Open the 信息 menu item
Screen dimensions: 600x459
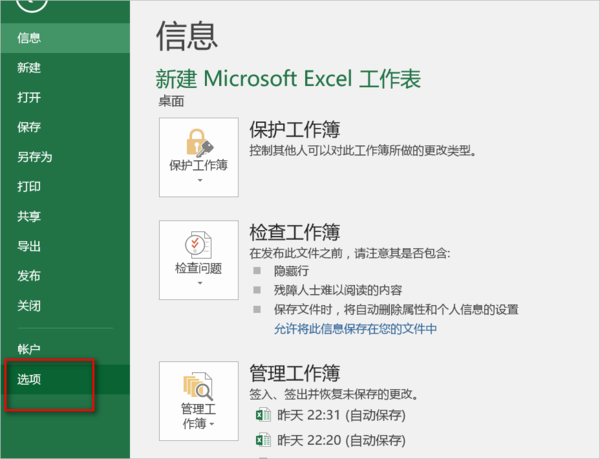click(x=65, y=37)
